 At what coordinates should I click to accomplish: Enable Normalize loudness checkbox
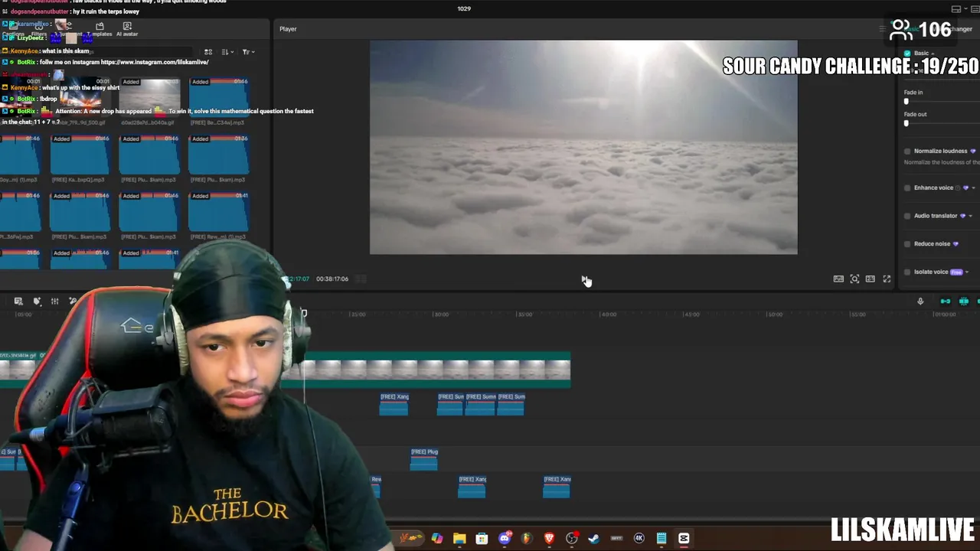[908, 152]
